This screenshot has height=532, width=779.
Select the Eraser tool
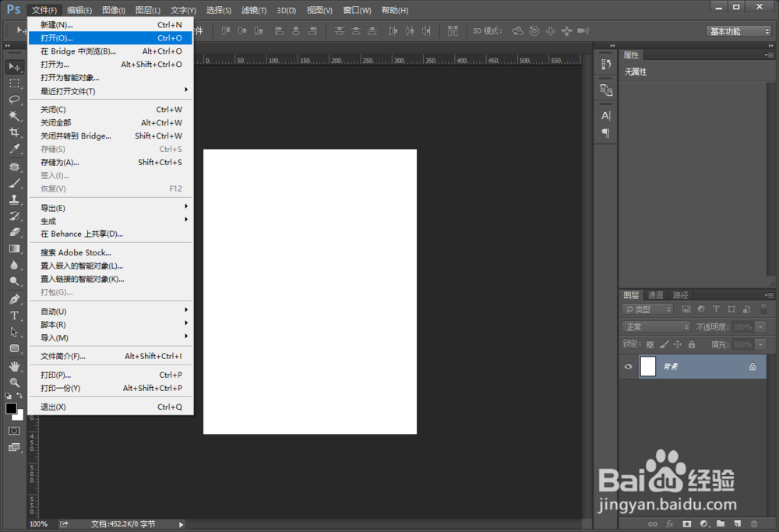click(14, 232)
